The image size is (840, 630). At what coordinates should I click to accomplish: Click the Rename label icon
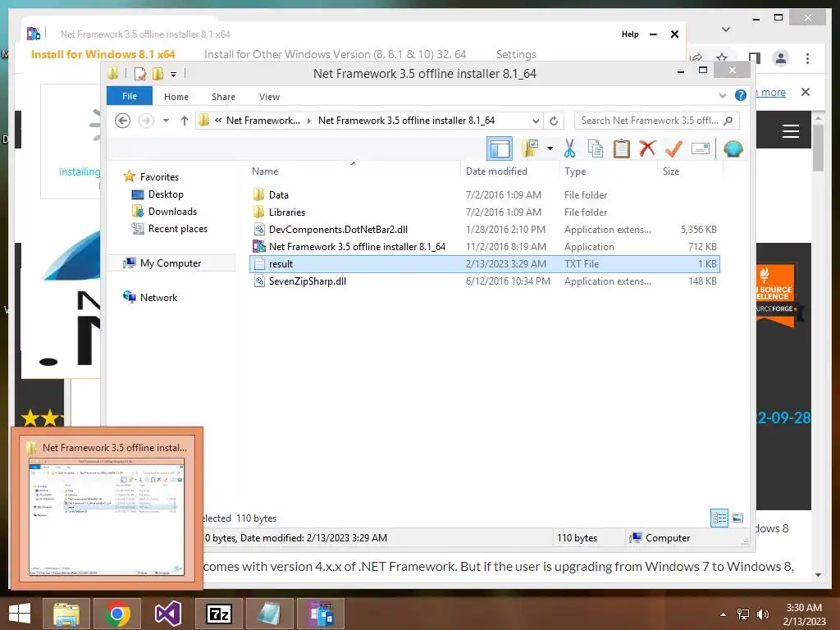coord(701,148)
